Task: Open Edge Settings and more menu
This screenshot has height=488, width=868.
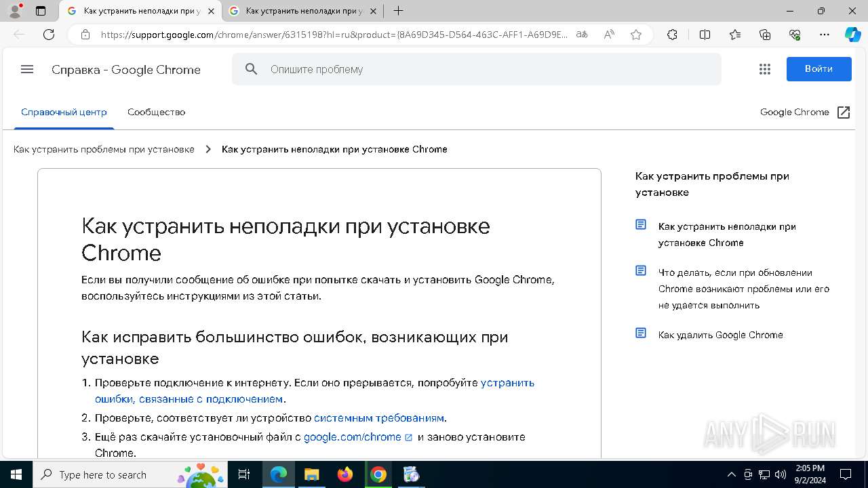Action: [x=825, y=35]
